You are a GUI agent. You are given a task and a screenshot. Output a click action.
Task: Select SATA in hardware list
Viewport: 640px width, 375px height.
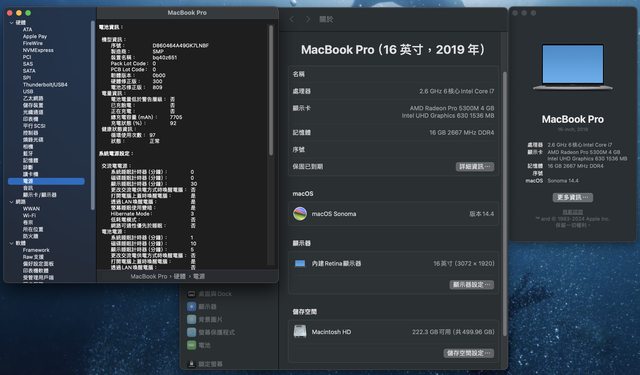click(x=29, y=71)
